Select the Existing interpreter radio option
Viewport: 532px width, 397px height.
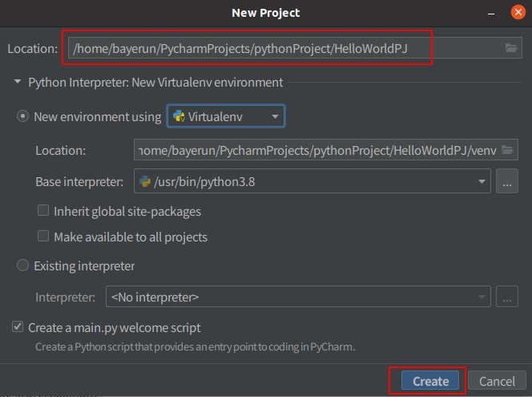tap(23, 265)
